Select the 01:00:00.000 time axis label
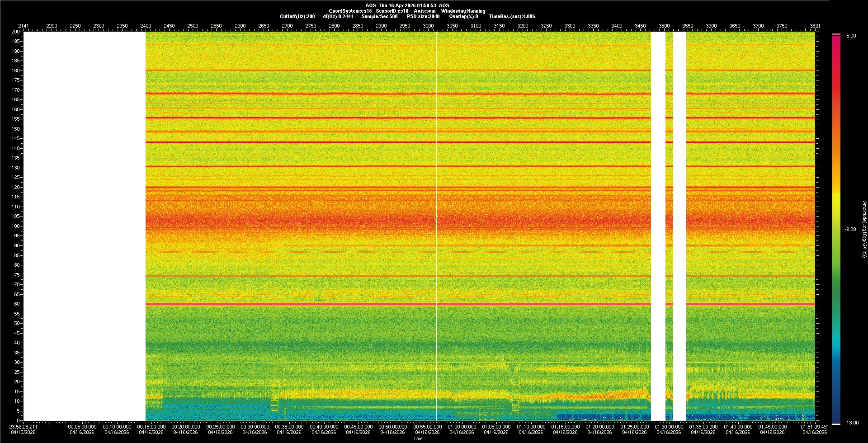The height and width of the screenshot is (443, 868). (x=462, y=427)
